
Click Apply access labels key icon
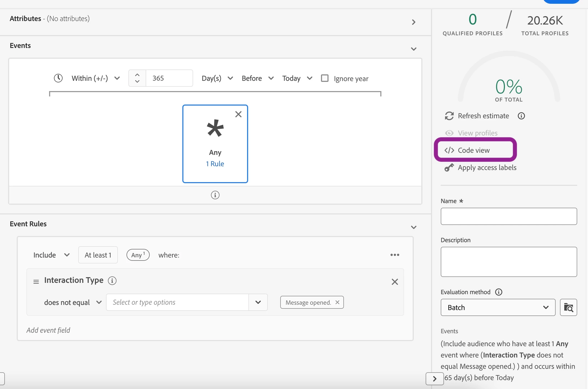(x=449, y=168)
